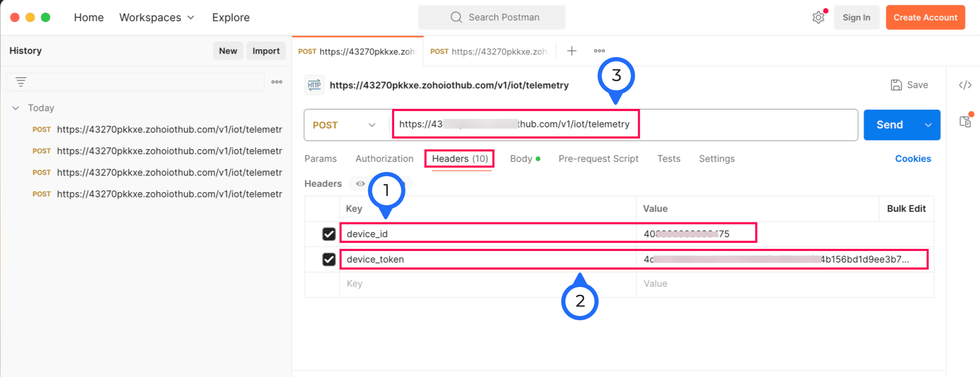Open the settings gear icon
This screenshot has height=377, width=980.
coord(818,18)
